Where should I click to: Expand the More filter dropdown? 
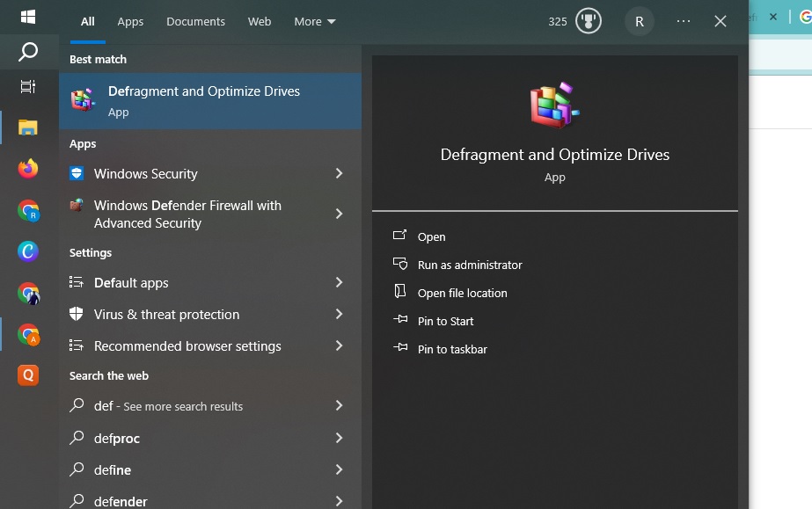(315, 21)
